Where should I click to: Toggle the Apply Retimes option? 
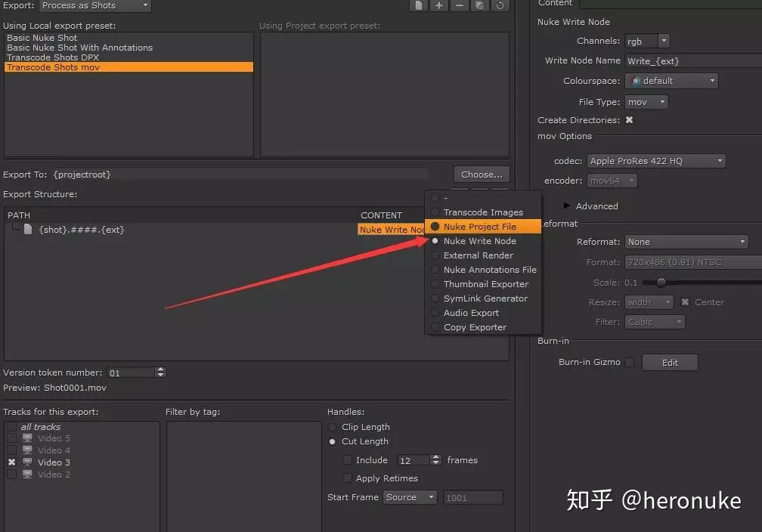click(x=347, y=478)
